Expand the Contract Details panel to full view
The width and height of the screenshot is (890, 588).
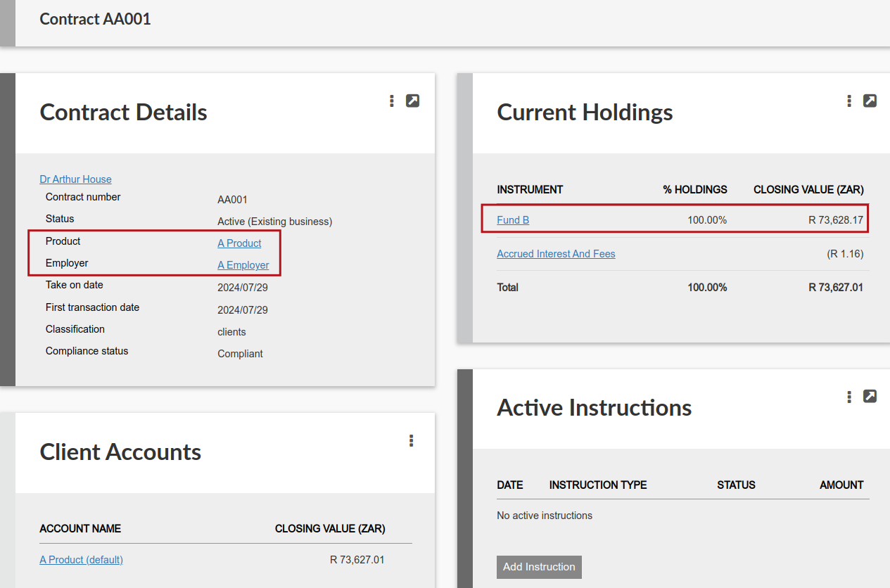pyautogui.click(x=413, y=101)
